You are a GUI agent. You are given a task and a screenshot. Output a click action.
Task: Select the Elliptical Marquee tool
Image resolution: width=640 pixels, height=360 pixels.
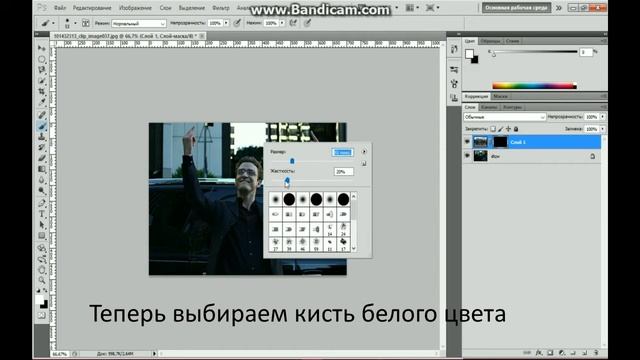pos(42,59)
